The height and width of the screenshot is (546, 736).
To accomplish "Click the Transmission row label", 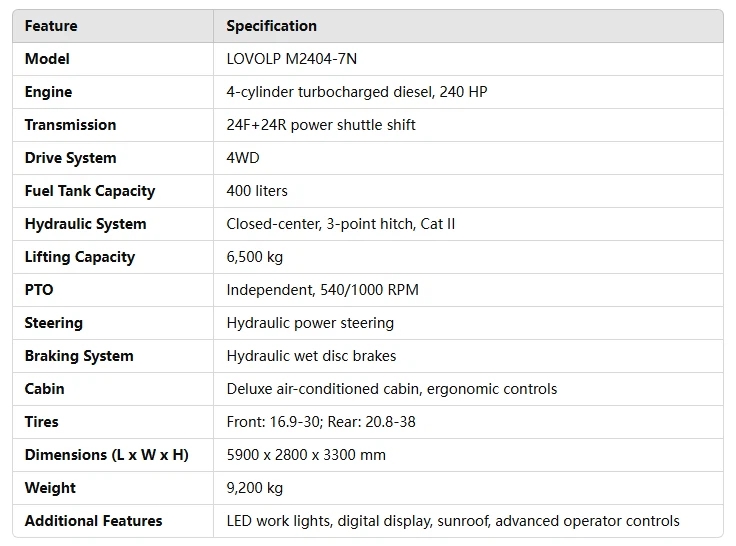I will (70, 125).
